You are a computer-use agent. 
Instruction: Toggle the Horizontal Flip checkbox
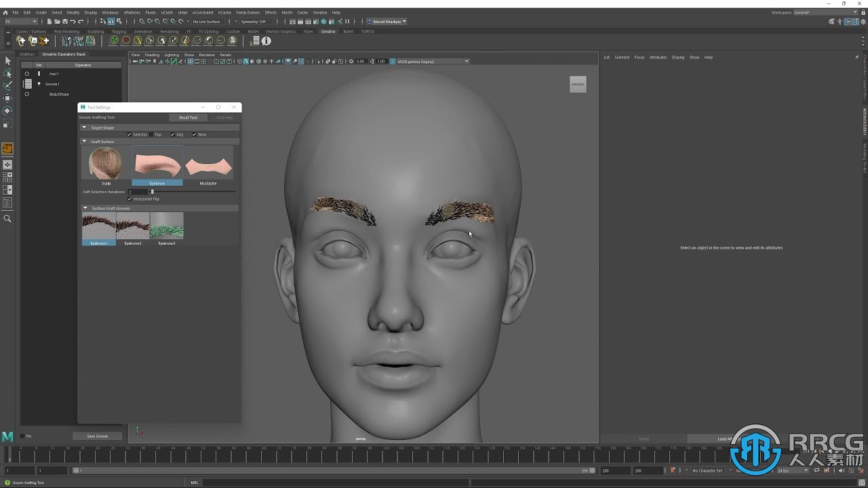point(130,199)
